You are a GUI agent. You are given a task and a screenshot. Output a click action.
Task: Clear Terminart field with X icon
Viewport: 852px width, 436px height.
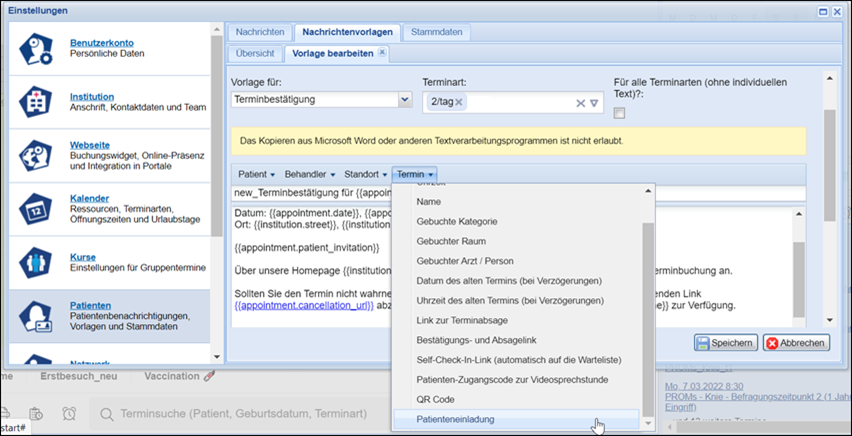point(580,103)
